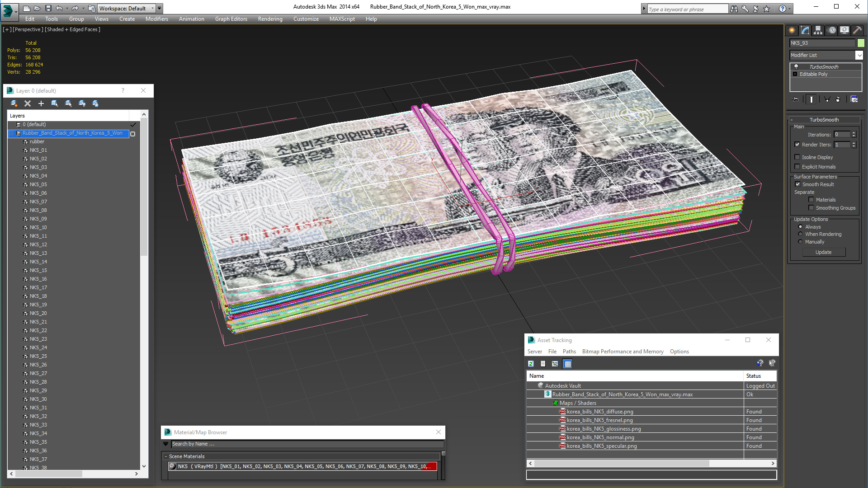The width and height of the screenshot is (868, 488).
Task: Hide or unhide all layers icon
Action: coord(82,103)
